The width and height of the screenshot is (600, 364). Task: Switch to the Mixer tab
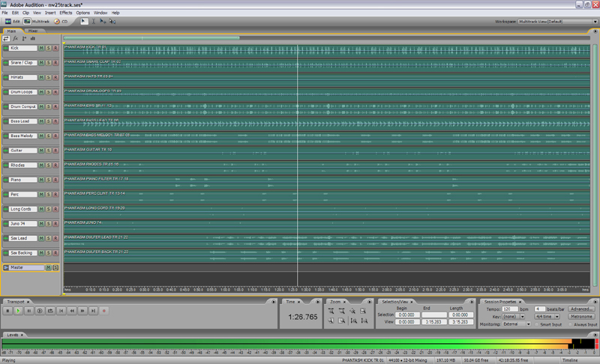[33, 31]
